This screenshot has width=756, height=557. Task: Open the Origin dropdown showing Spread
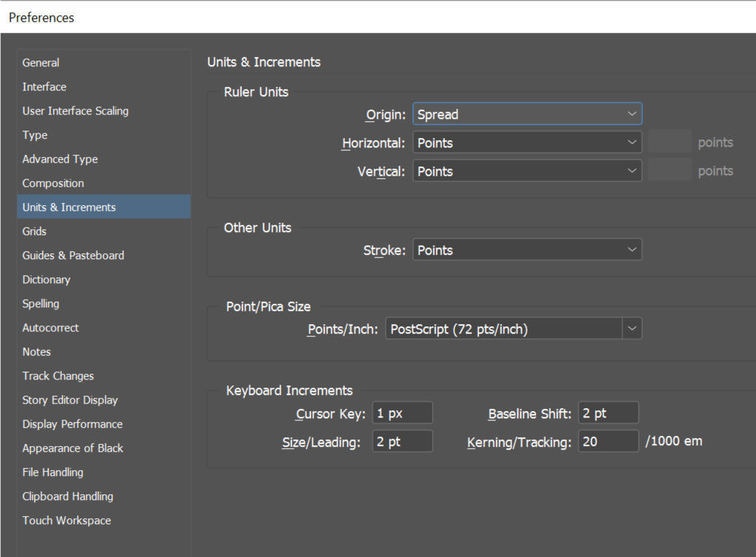pyautogui.click(x=527, y=115)
